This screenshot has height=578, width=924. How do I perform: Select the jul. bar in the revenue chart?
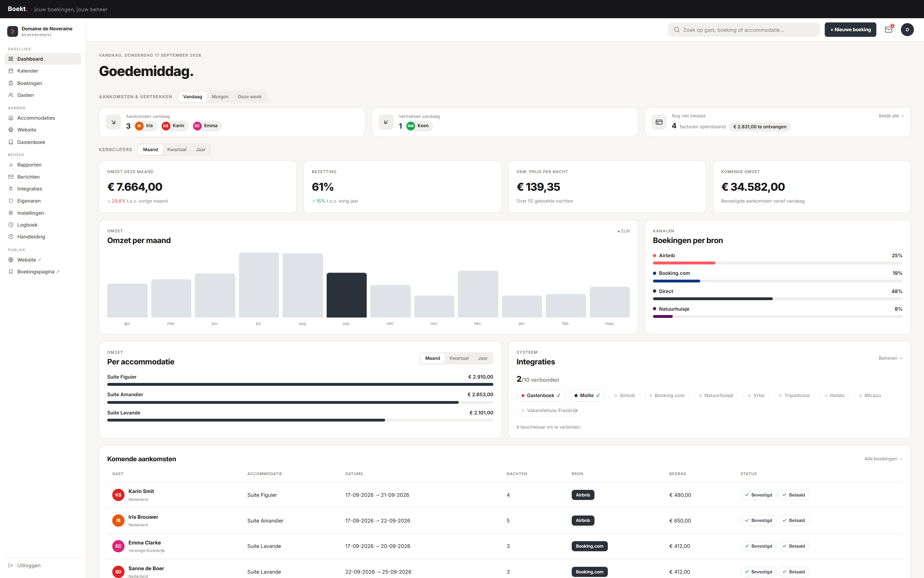[259, 285]
